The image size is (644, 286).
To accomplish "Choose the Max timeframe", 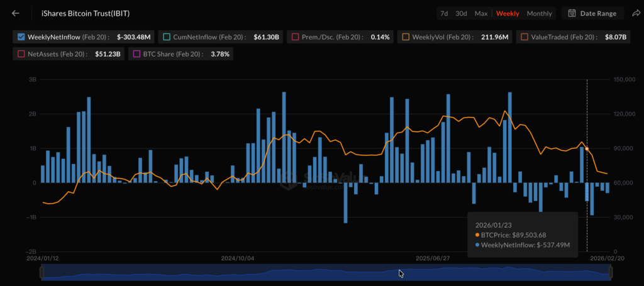I will (x=480, y=13).
